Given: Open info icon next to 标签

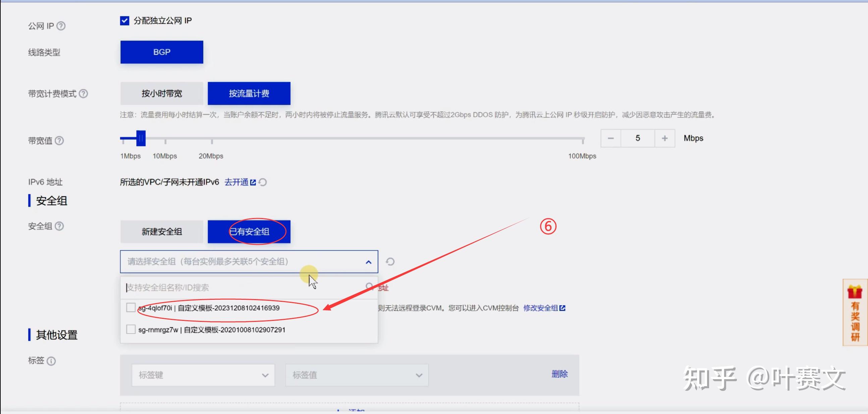Looking at the screenshot, I should click(51, 361).
